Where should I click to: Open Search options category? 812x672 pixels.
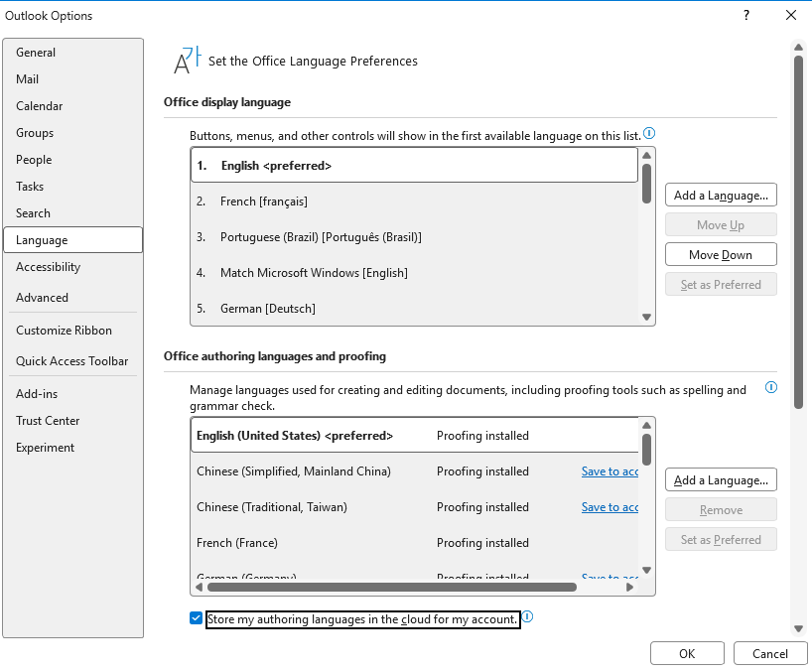click(73, 213)
